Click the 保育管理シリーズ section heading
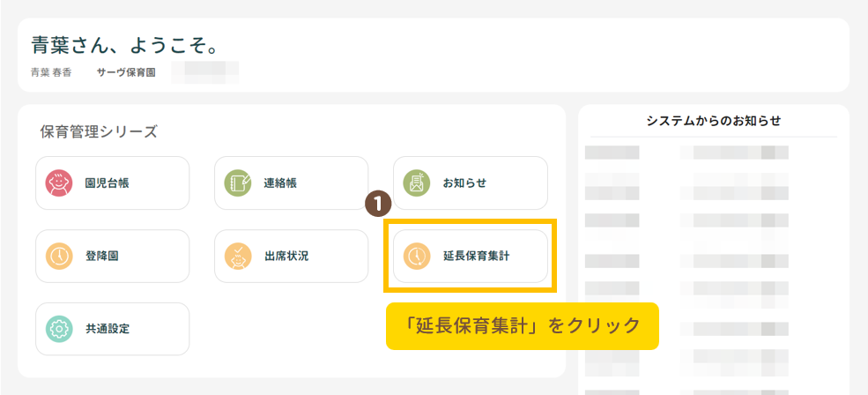 pos(99,132)
